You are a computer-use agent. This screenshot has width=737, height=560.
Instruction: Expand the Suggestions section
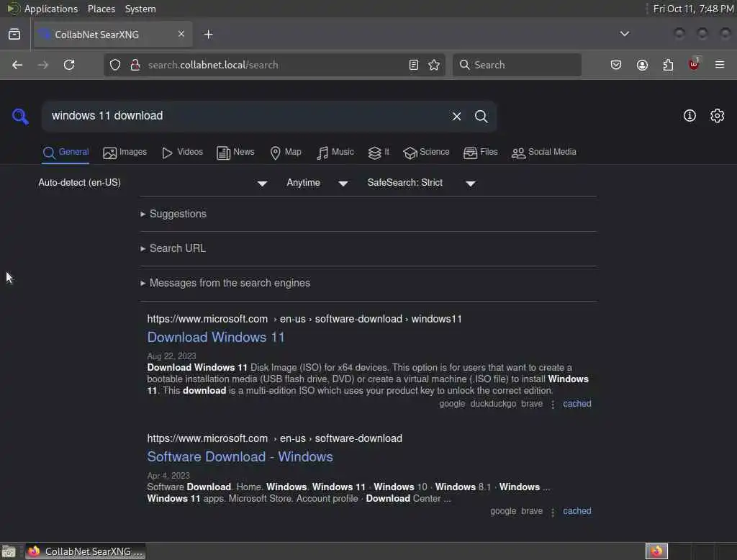(173, 214)
